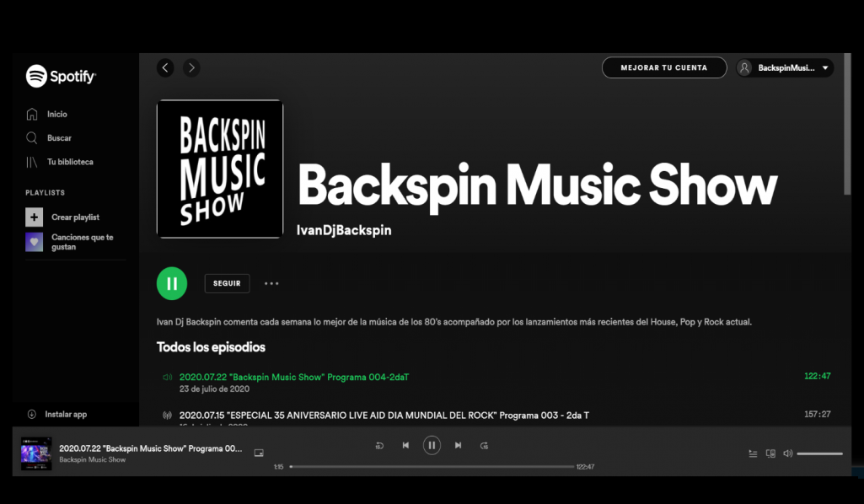This screenshot has width=864, height=504.
Task: Open Crear playlist
Action: click(76, 217)
